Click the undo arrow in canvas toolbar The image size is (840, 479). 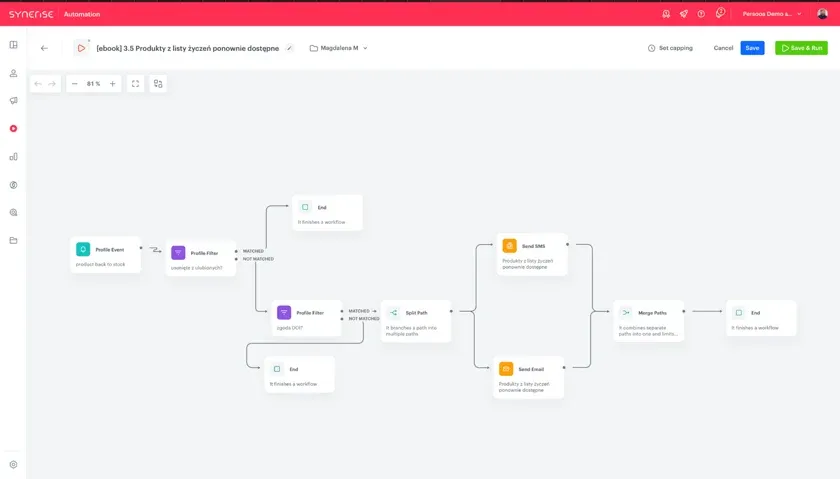[38, 84]
